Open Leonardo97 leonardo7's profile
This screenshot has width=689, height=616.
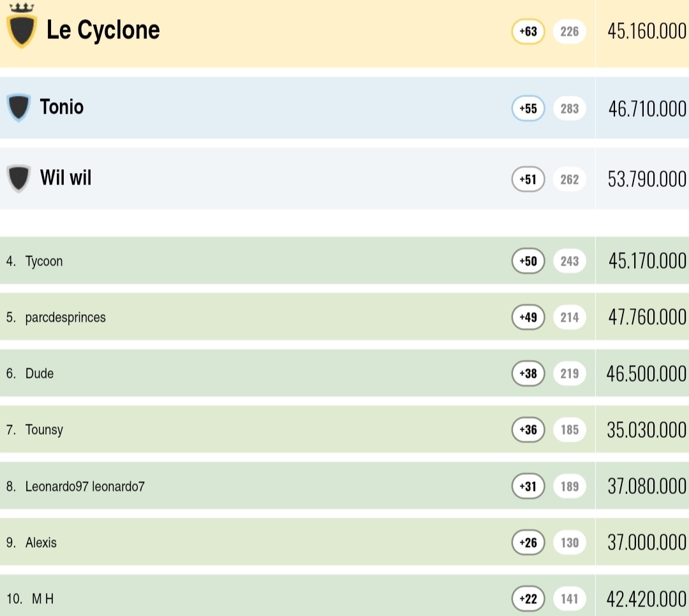tap(85, 486)
